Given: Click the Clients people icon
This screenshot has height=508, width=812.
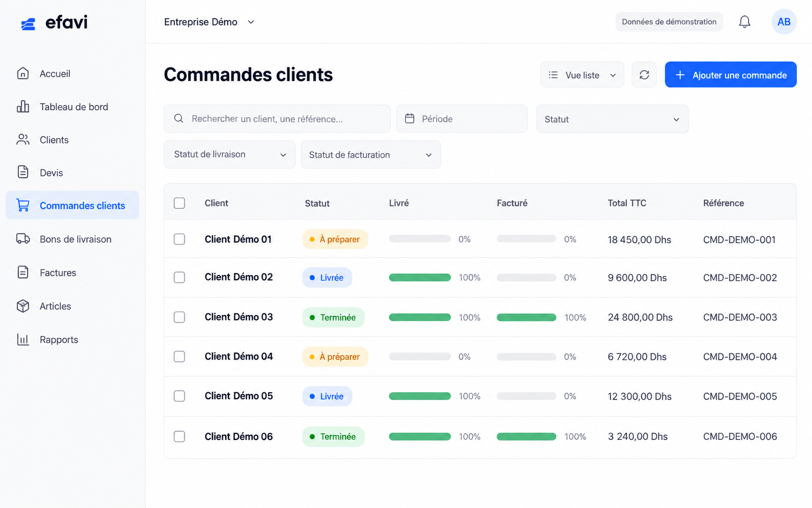Looking at the screenshot, I should point(23,139).
